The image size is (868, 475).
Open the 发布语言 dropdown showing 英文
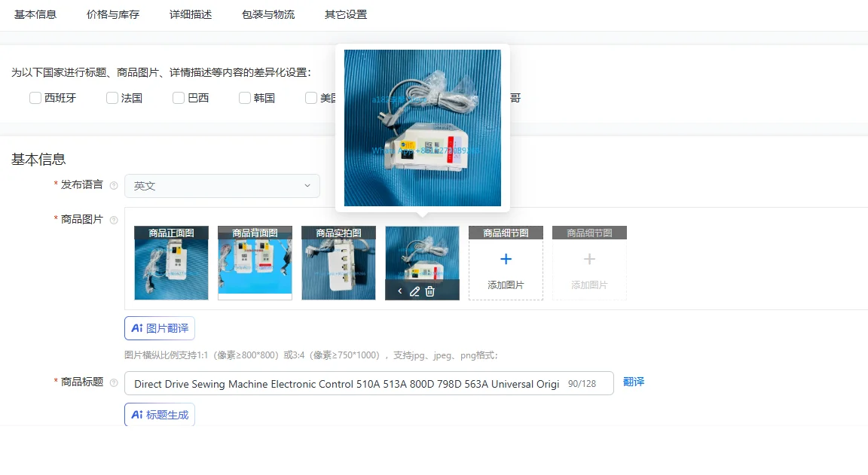pos(222,186)
